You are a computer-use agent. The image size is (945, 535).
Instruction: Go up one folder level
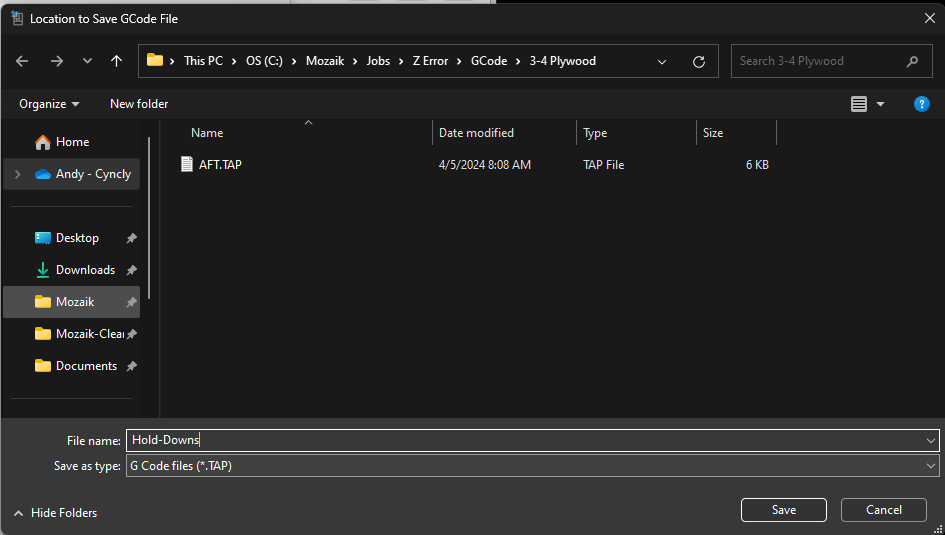pyautogui.click(x=117, y=61)
